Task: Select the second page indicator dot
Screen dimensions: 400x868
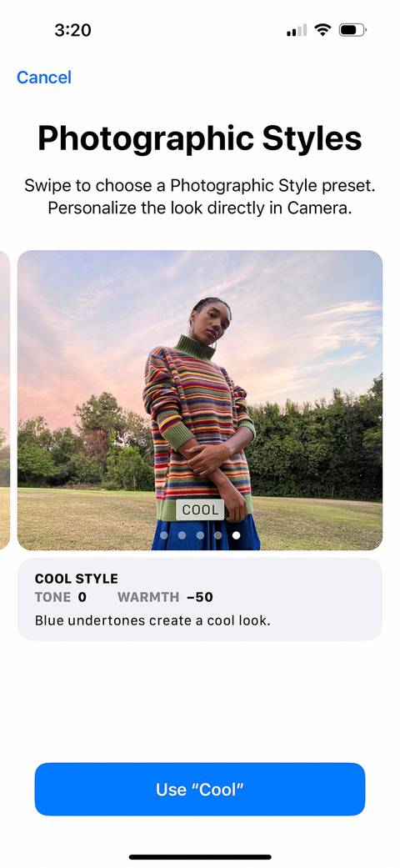Action: [182, 535]
